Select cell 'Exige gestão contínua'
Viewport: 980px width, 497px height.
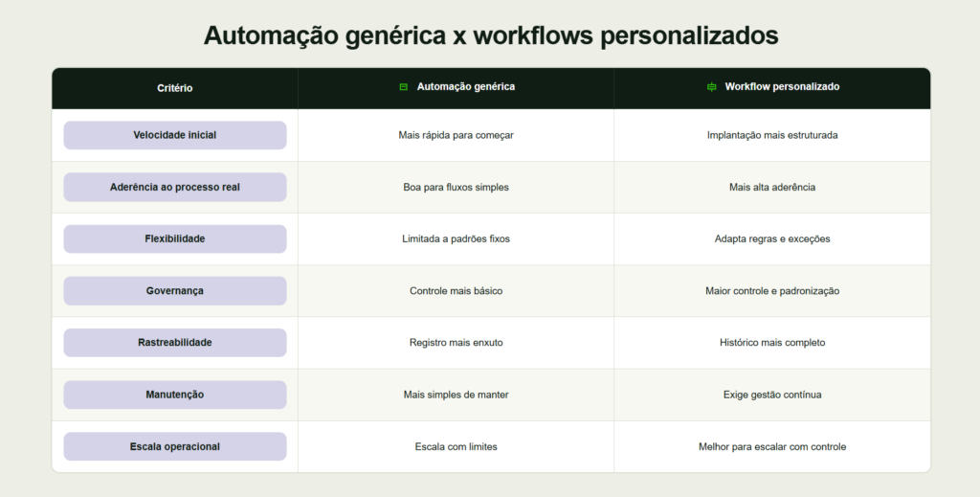[772, 395]
